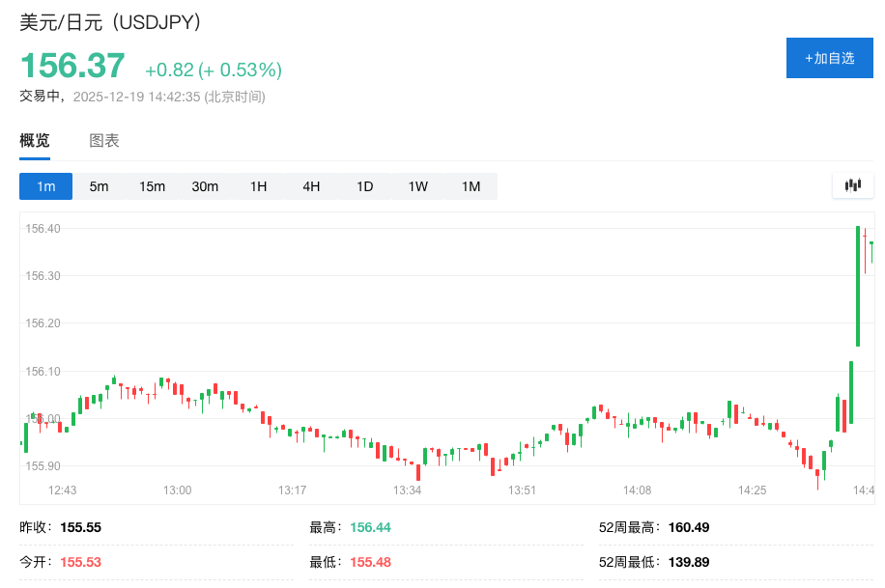Select the 1D daily timeframe

pos(364,186)
